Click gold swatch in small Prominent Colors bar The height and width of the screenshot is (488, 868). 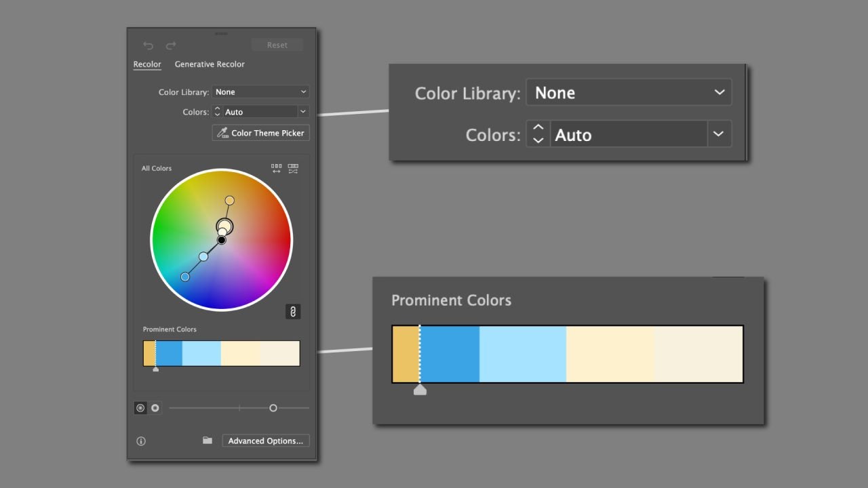tap(149, 354)
